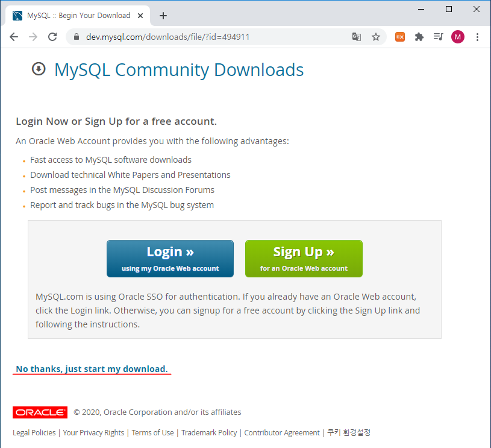This screenshot has width=491, height=448.
Task: Click Sign Up for an Oracle Web account
Action: point(304,259)
